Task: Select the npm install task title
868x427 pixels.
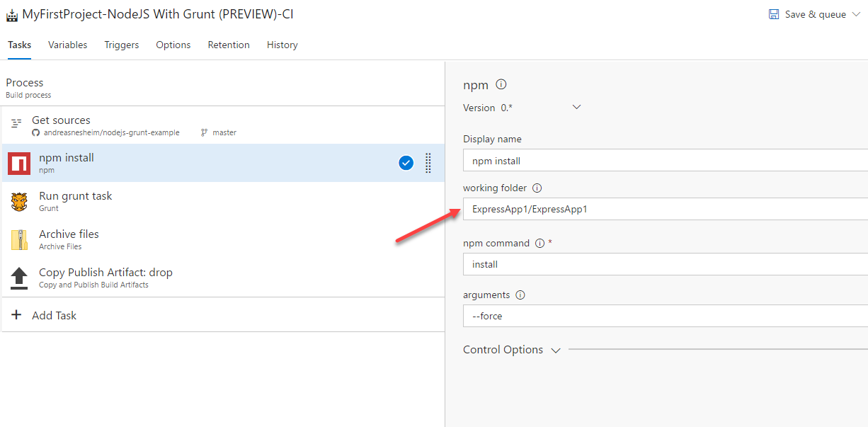Action: [67, 158]
